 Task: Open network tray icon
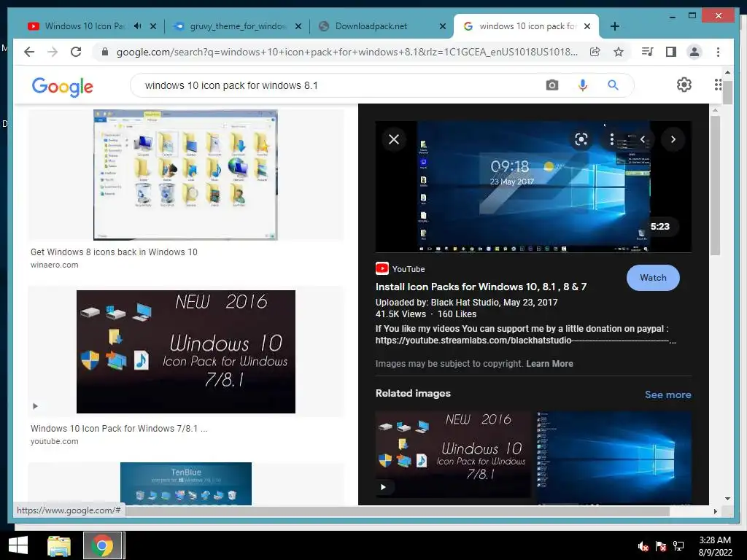click(x=678, y=546)
